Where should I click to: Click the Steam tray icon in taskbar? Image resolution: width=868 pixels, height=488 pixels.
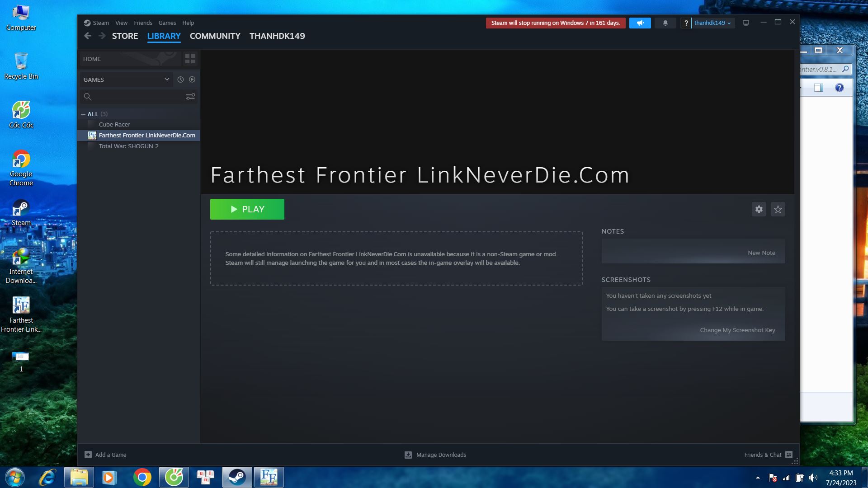[x=237, y=477]
